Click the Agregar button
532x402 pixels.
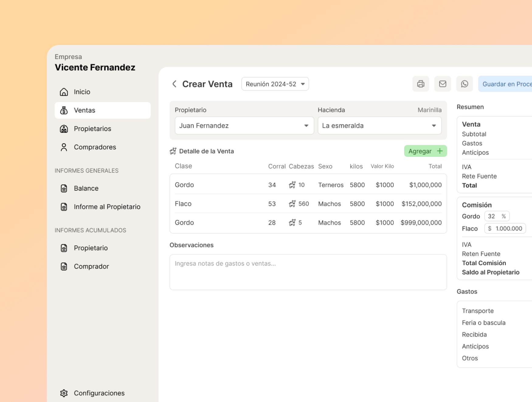(x=425, y=151)
